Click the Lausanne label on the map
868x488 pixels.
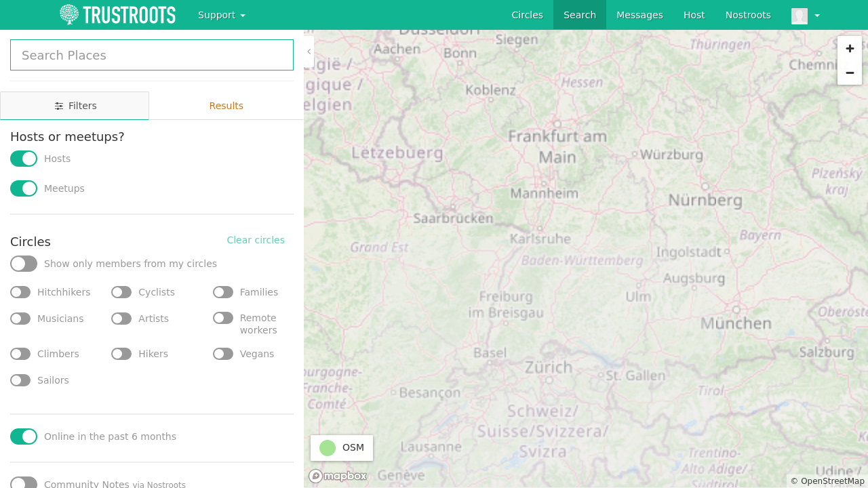point(431,447)
